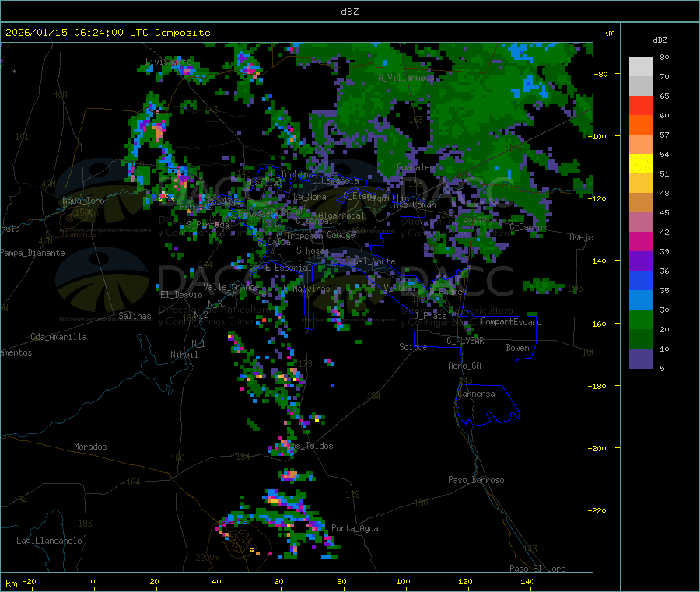The height and width of the screenshot is (592, 700).
Task: Pick the yellow 51-54 dBZ legend band
Action: pyautogui.click(x=641, y=164)
